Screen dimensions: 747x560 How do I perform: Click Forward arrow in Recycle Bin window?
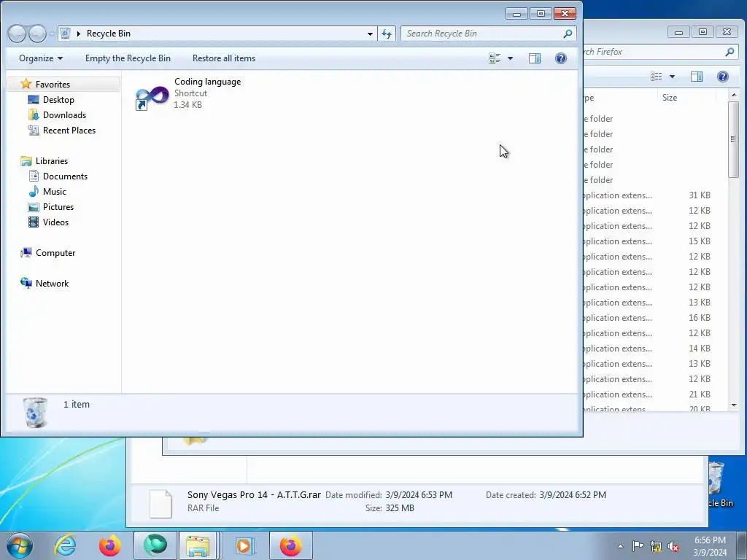click(37, 34)
